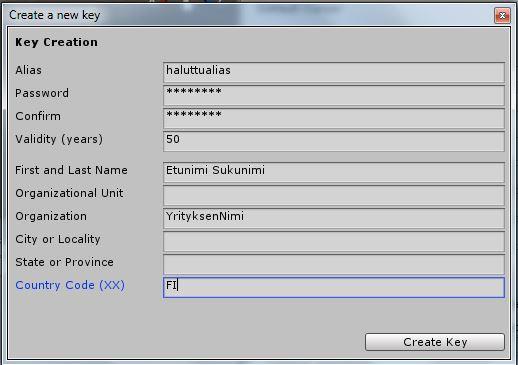Focus the empty City or Locality field
This screenshot has width=518, height=365.
click(334, 241)
